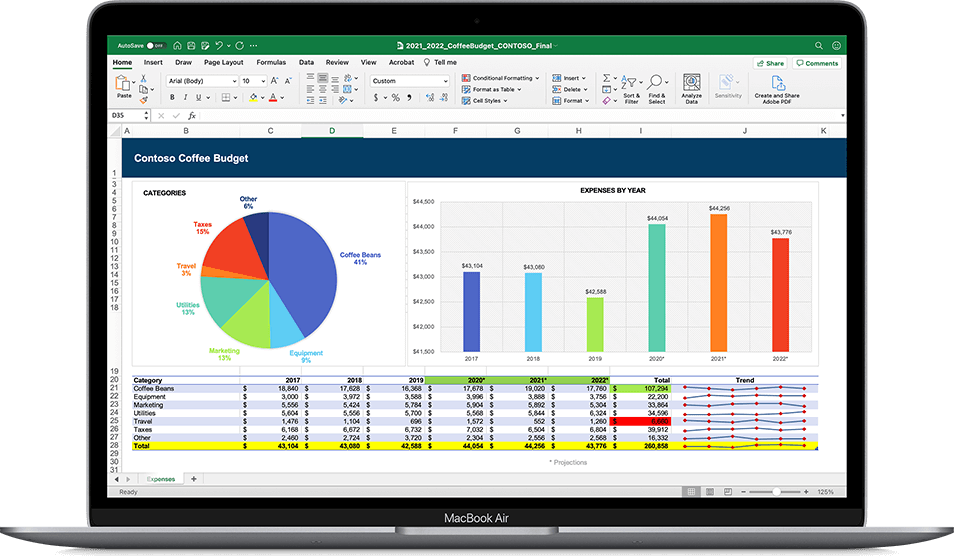
Task: Click the Share button
Action: [x=770, y=63]
